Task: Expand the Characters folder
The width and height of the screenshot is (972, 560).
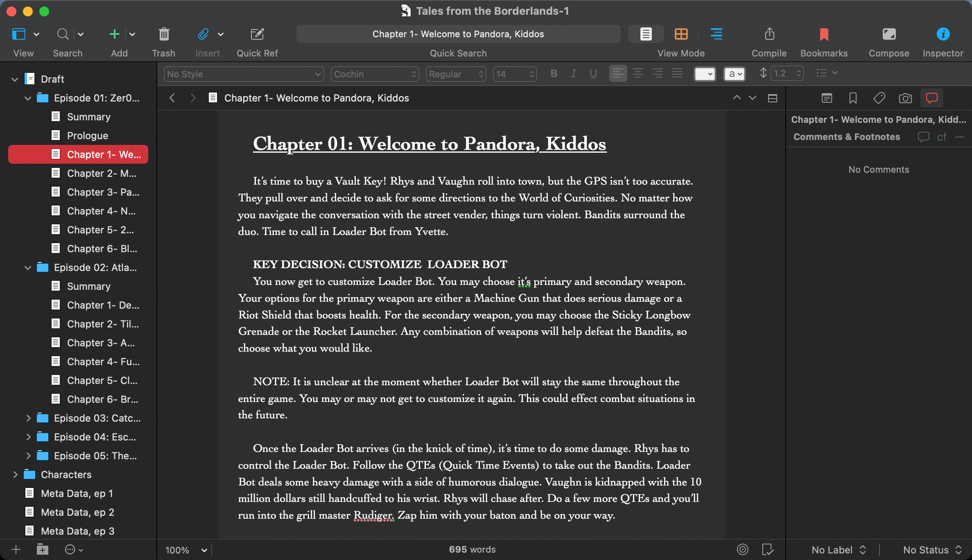Action: click(x=15, y=474)
